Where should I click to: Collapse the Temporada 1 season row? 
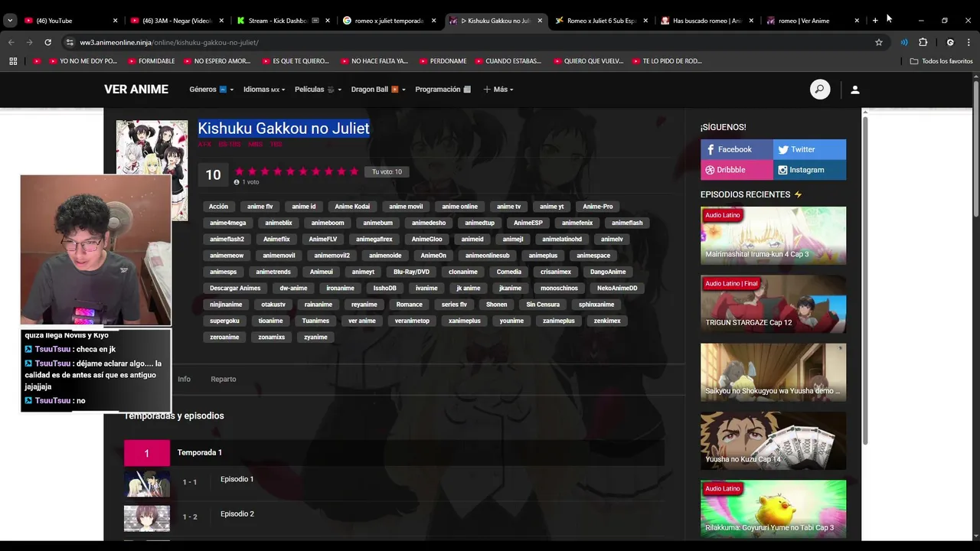(394, 452)
